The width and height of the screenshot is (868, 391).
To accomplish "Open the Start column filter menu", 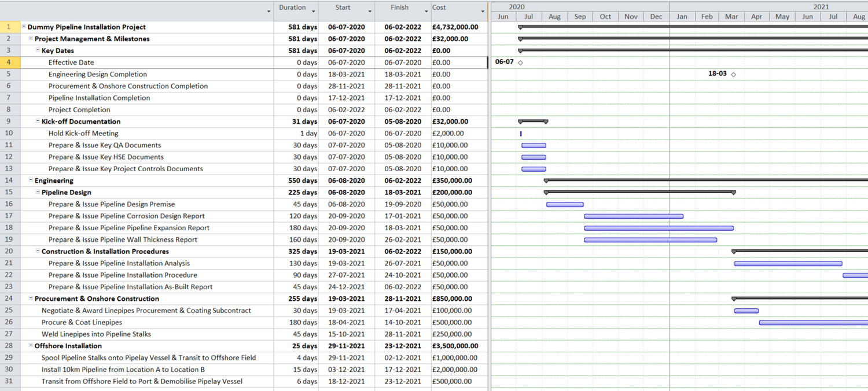I will (x=369, y=10).
